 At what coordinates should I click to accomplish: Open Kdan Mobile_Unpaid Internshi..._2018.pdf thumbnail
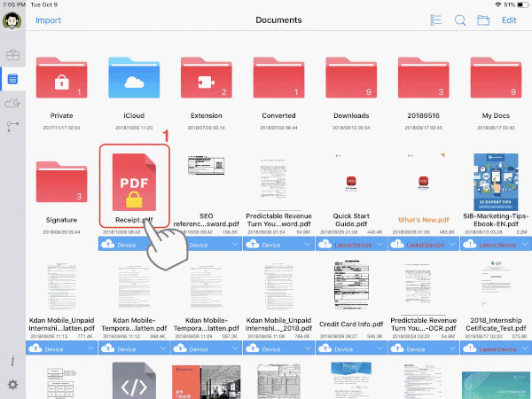point(278,286)
